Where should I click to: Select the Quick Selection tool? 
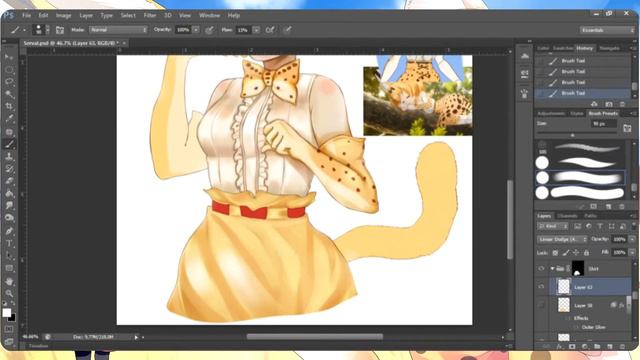[x=9, y=94]
